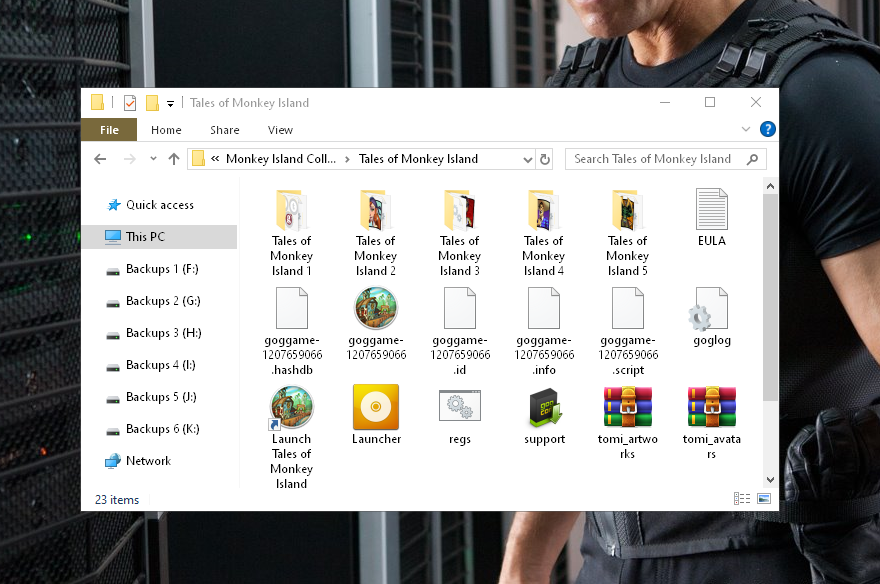Expand the ribbon with the chevron
880x584 pixels.
(746, 129)
